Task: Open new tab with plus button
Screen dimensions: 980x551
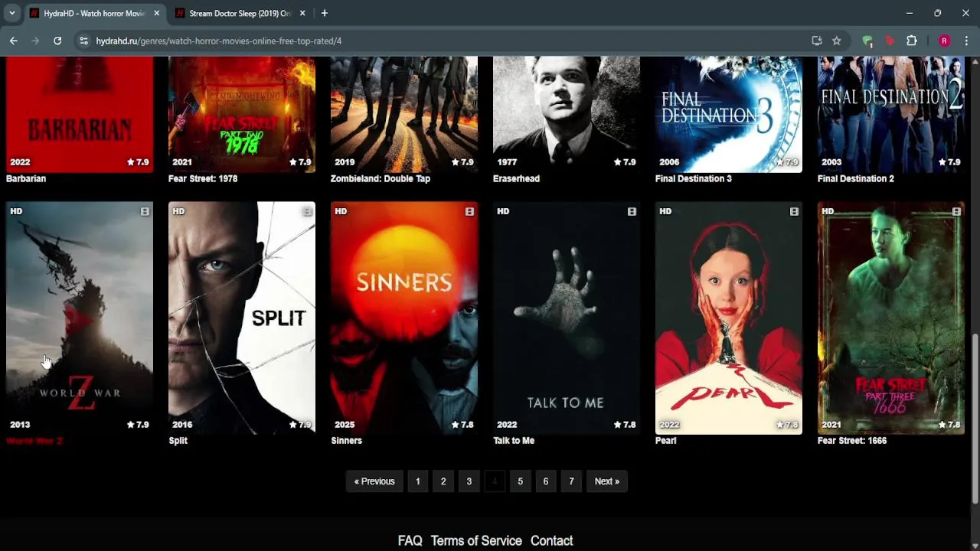Action: [325, 13]
